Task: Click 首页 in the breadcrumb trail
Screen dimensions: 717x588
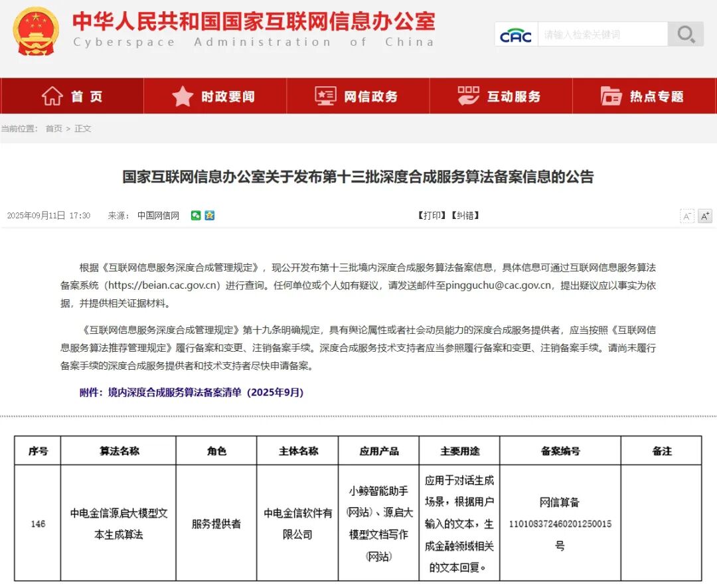Action: click(x=53, y=129)
